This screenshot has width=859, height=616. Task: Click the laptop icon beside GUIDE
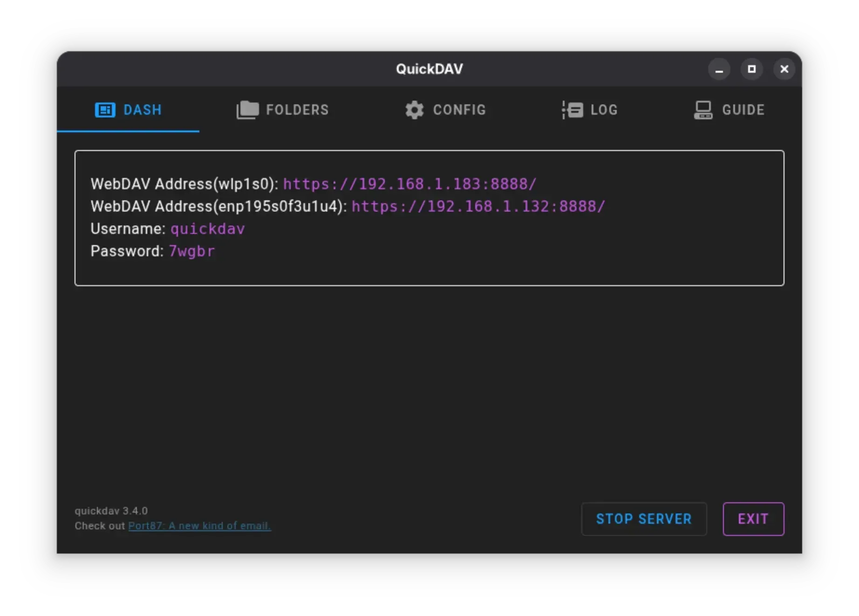pyautogui.click(x=703, y=110)
